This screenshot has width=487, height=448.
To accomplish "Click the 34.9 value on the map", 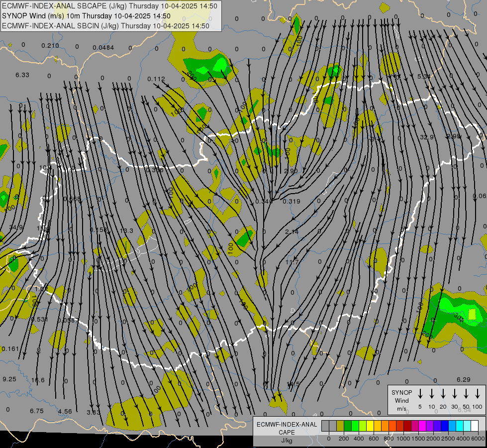I will coord(16,227).
